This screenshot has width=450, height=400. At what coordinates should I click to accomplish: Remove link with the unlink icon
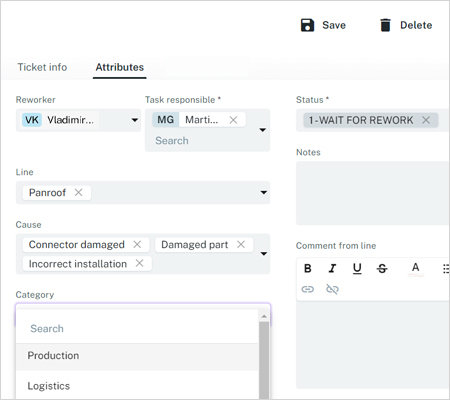point(332,289)
